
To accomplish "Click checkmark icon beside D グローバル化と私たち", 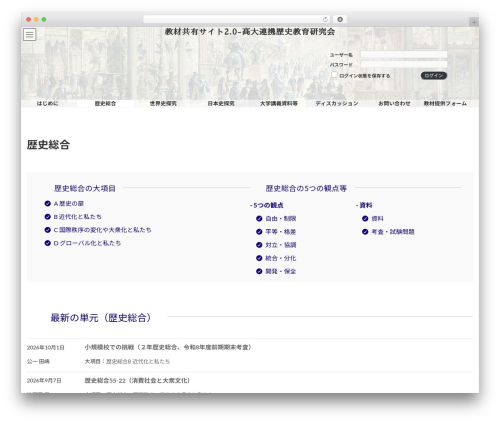I will tap(48, 243).
